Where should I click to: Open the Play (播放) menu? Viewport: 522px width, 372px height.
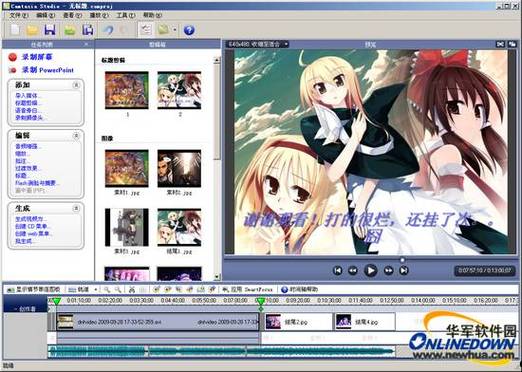pyautogui.click(x=99, y=15)
